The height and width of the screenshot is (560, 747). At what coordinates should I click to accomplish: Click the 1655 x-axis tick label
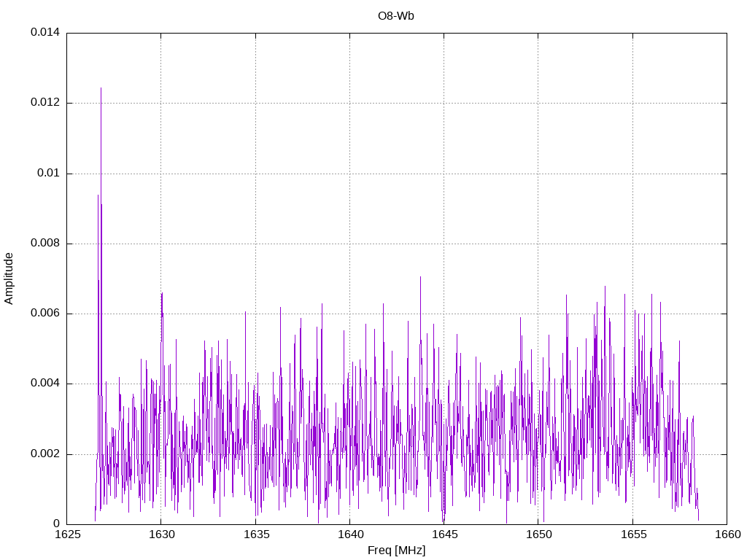tap(632, 534)
